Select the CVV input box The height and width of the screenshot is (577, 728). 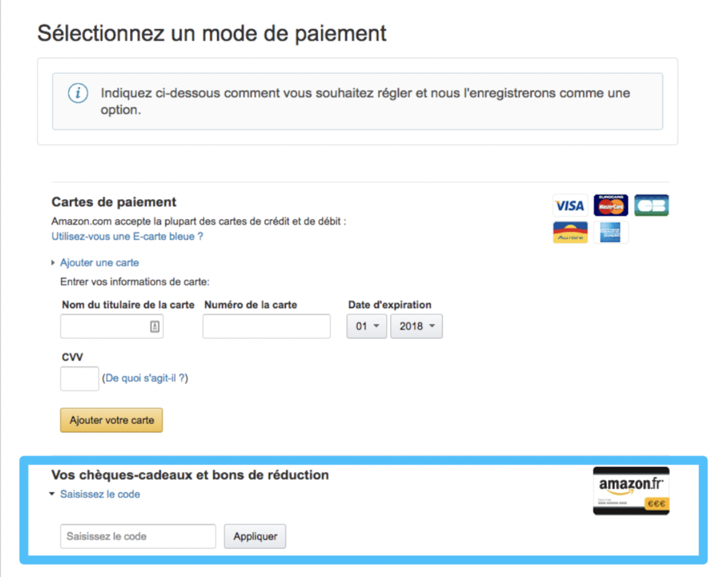coord(80,379)
